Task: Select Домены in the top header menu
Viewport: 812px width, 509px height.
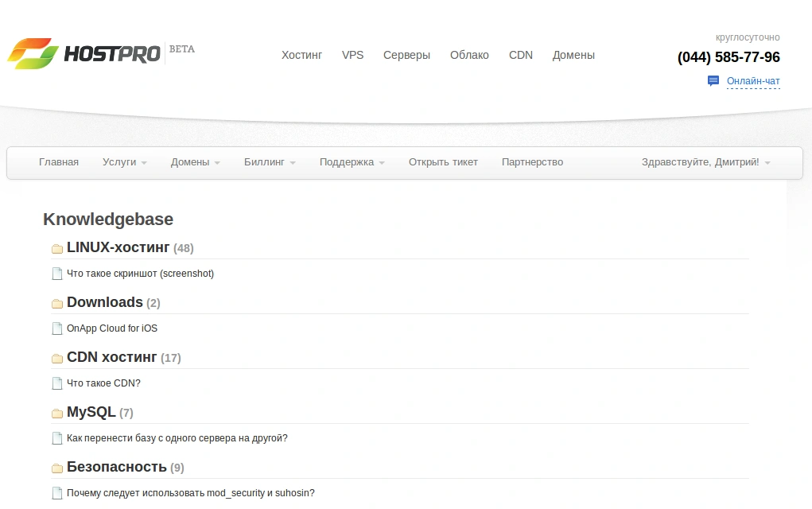Action: (x=573, y=55)
